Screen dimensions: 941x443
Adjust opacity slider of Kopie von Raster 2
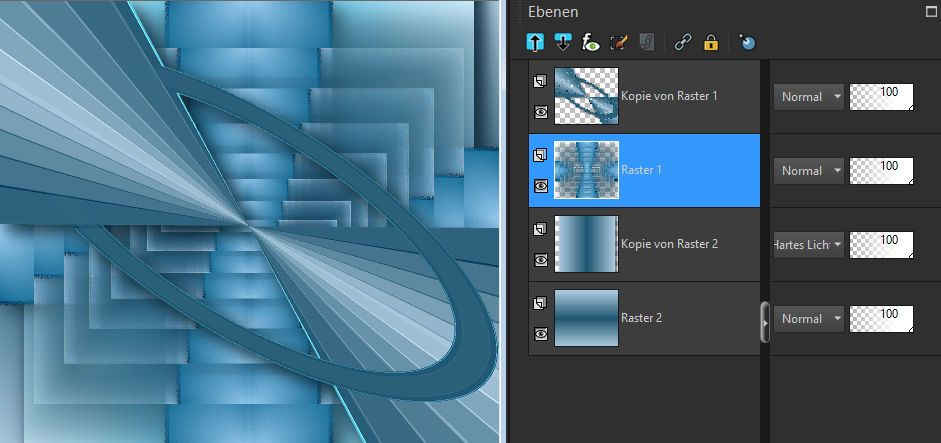[x=882, y=245]
